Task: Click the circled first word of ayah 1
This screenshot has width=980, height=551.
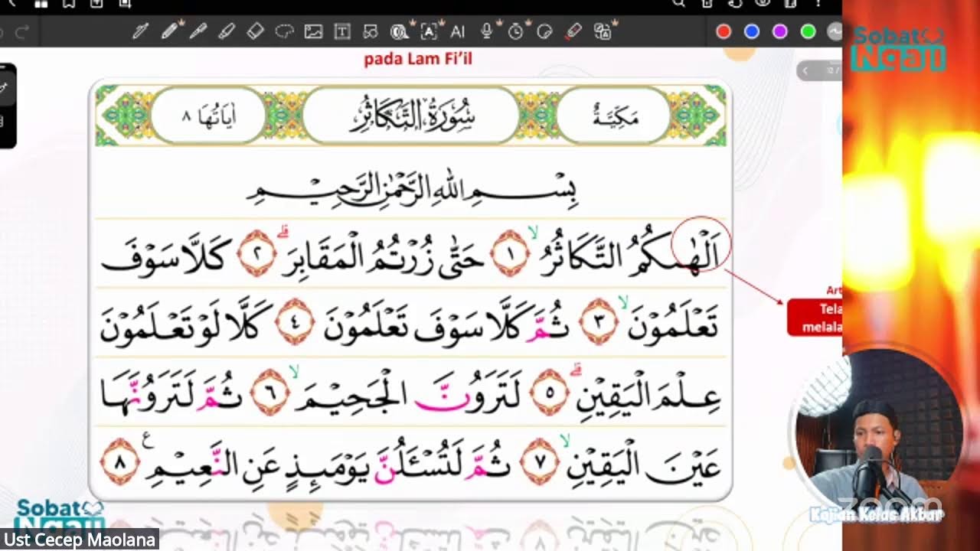Action: click(701, 246)
